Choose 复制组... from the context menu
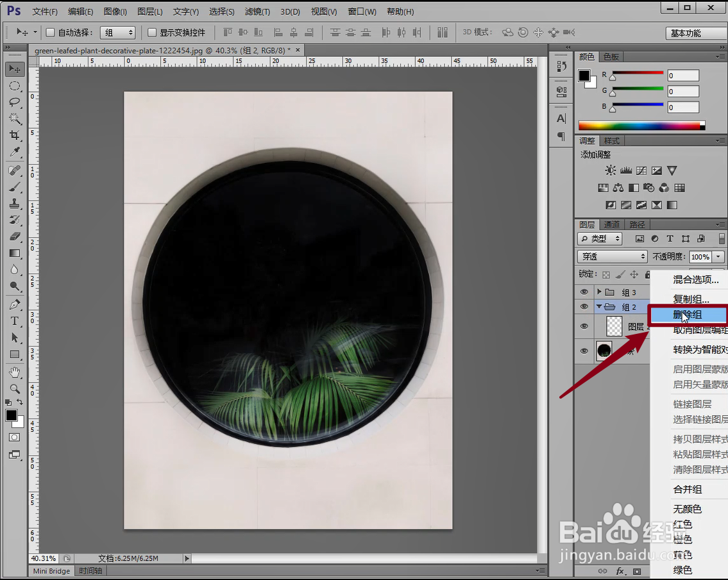The image size is (728, 580). pyautogui.click(x=691, y=299)
